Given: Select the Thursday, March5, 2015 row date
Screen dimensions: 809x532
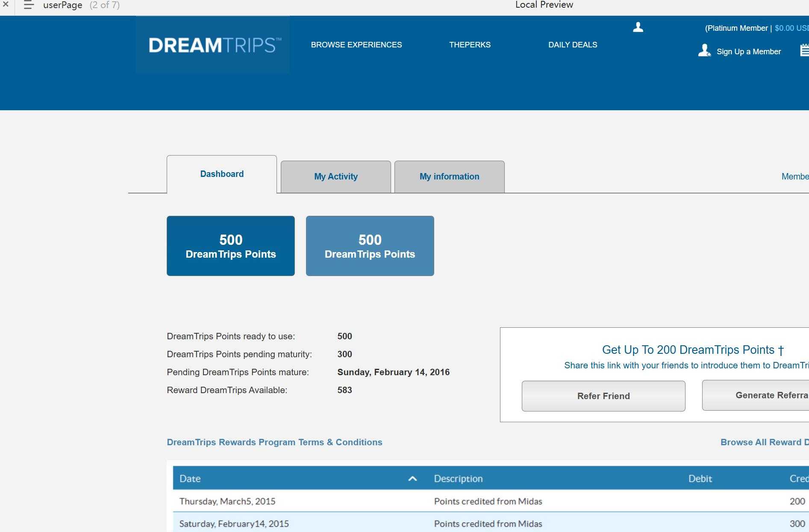Looking at the screenshot, I should [227, 501].
